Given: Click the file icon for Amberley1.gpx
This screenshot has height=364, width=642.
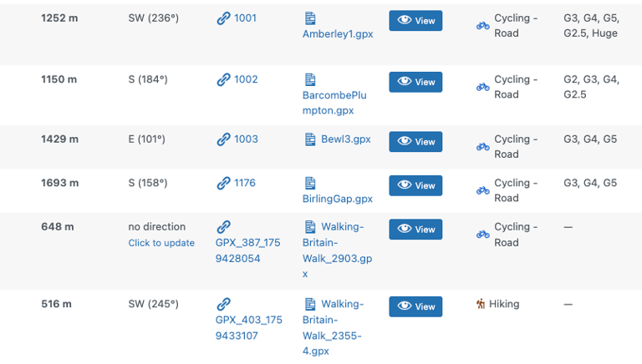Looking at the screenshot, I should click(310, 18).
